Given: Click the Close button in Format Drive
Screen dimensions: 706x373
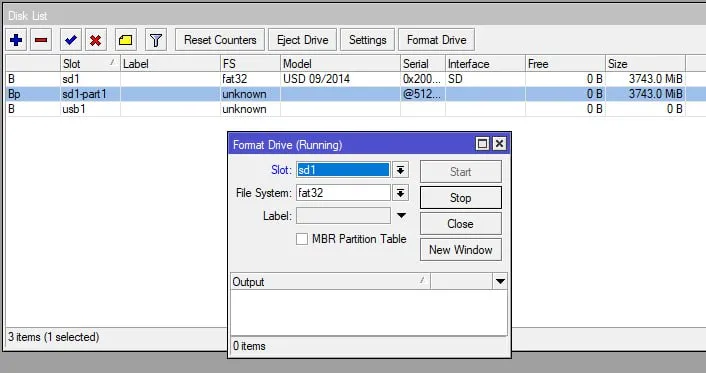Looking at the screenshot, I should [x=461, y=224].
